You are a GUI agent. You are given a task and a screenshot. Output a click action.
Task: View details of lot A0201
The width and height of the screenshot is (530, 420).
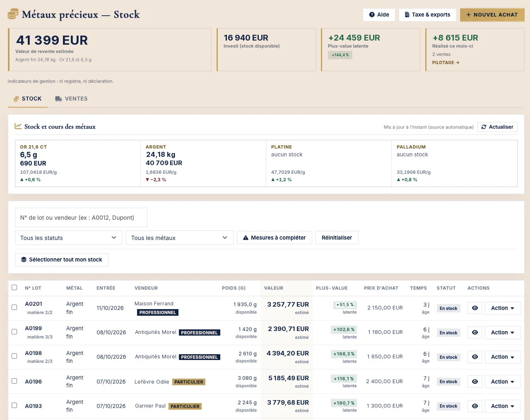475,308
